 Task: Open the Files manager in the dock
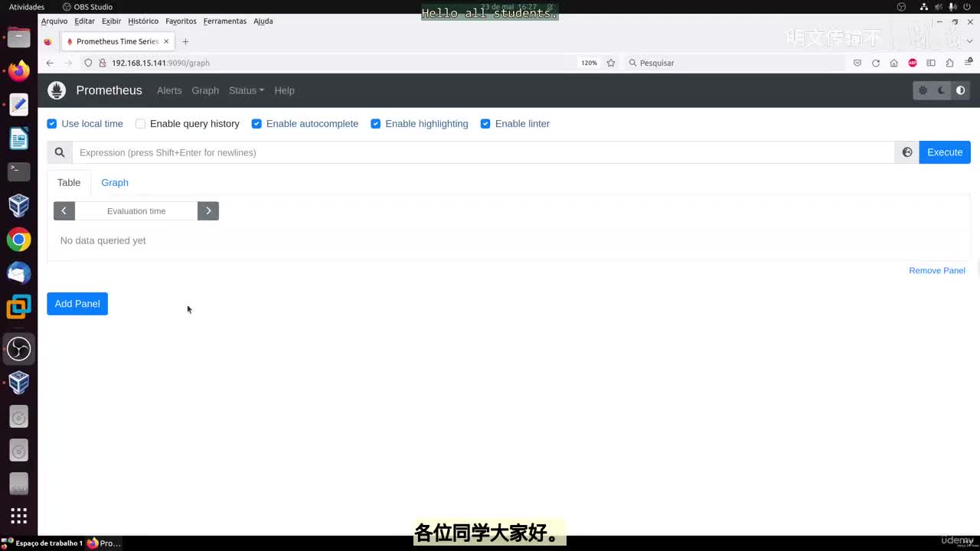[x=19, y=37]
